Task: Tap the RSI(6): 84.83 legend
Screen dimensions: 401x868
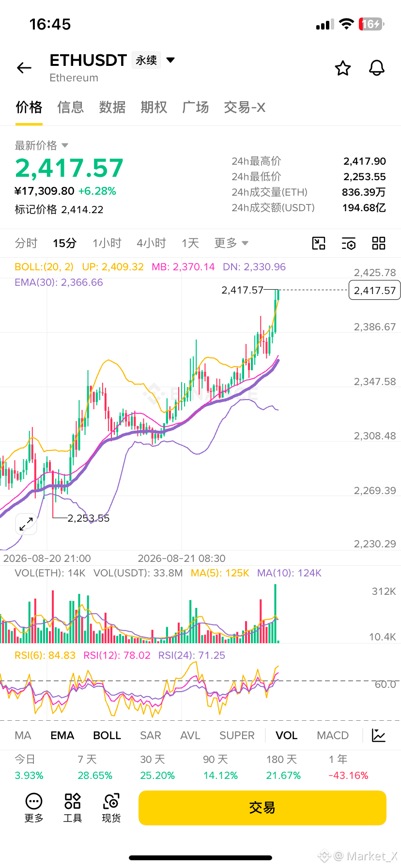Action: [x=45, y=655]
